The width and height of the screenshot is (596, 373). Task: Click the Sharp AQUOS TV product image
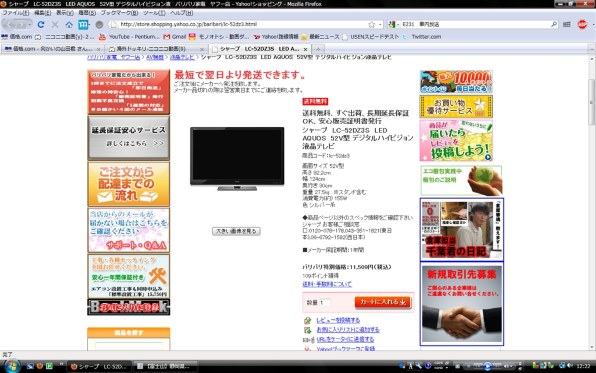click(x=237, y=159)
